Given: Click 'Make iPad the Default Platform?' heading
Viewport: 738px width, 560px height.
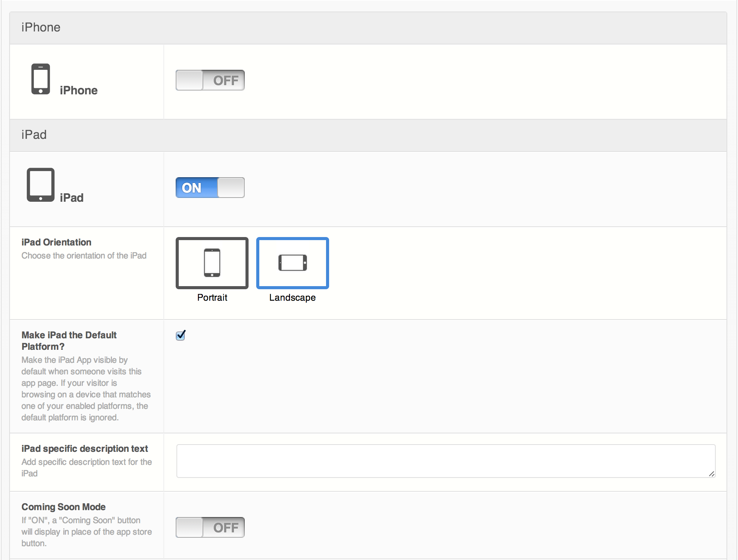Looking at the screenshot, I should point(69,341).
